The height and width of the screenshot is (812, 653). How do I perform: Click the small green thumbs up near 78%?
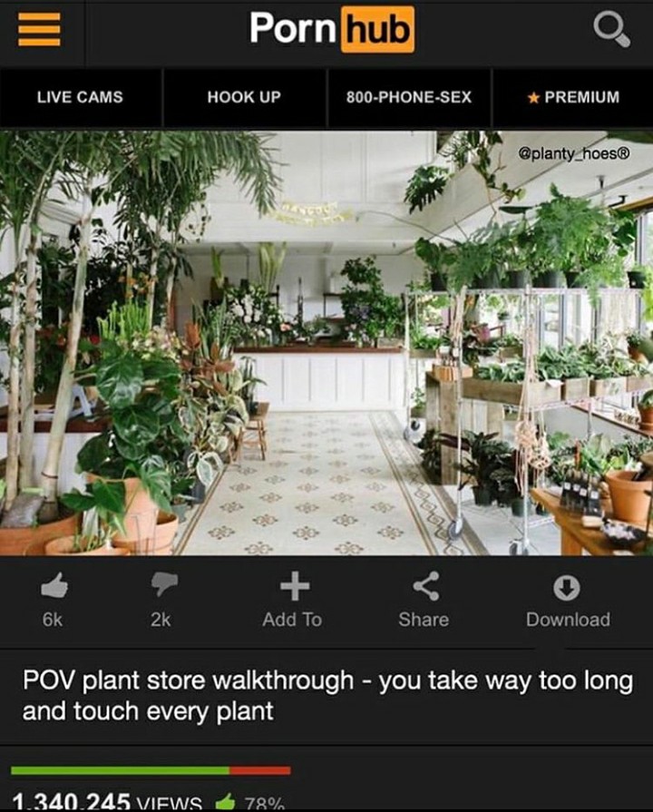pos(225,802)
